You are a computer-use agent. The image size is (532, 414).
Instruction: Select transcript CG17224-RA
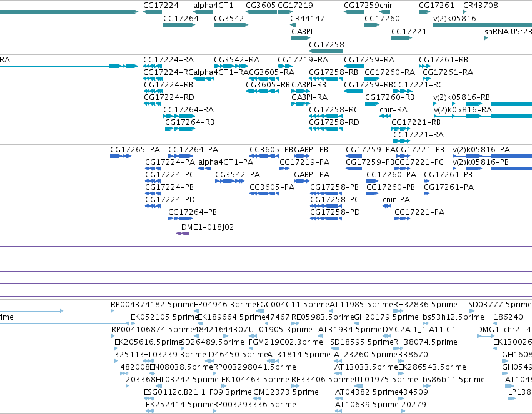tap(153, 66)
